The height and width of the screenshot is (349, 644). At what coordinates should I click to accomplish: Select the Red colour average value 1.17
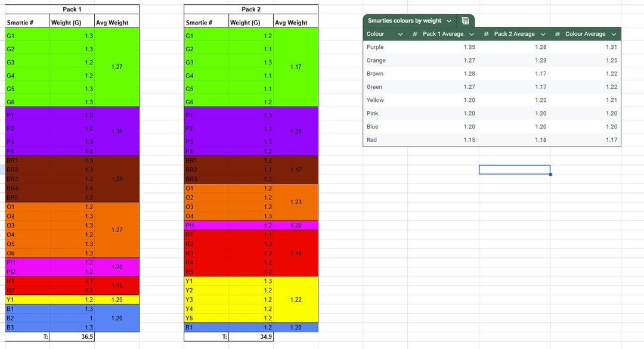coord(611,140)
